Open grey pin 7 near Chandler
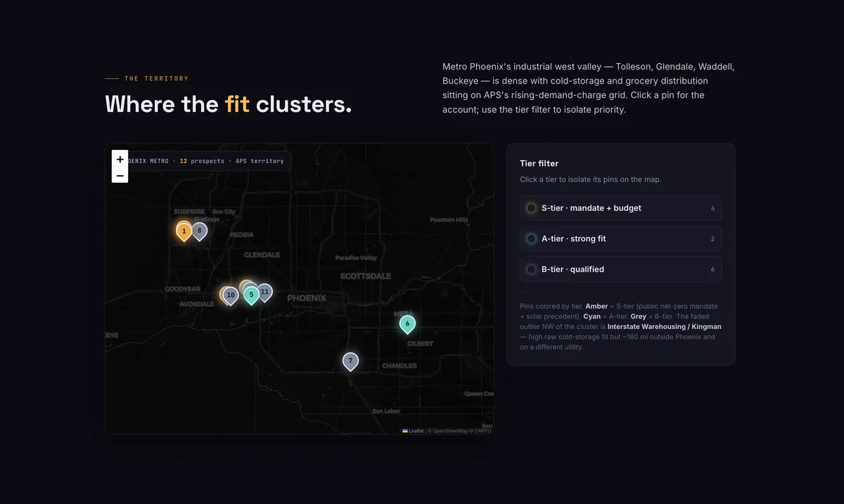 [350, 361]
